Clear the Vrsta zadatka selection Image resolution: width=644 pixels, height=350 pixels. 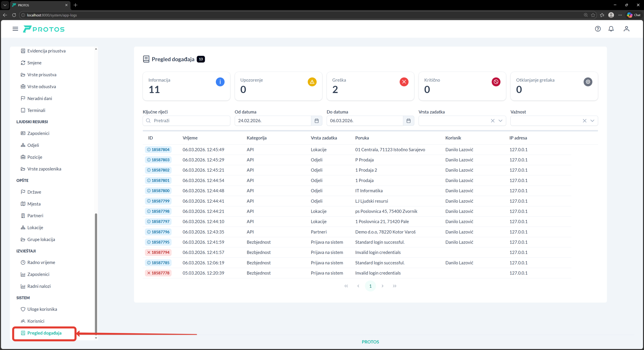493,121
